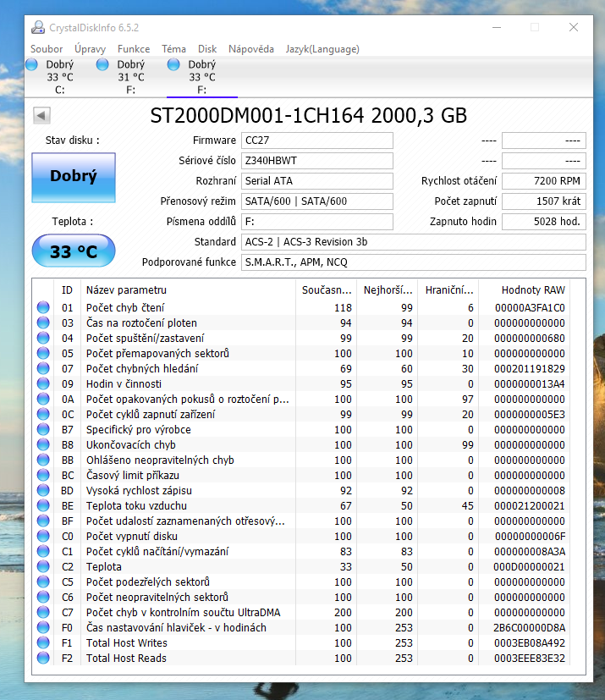Screen dimensions: 605x700
Task: Click status circle for UltraDMA checksum errors
Action: tap(43, 613)
